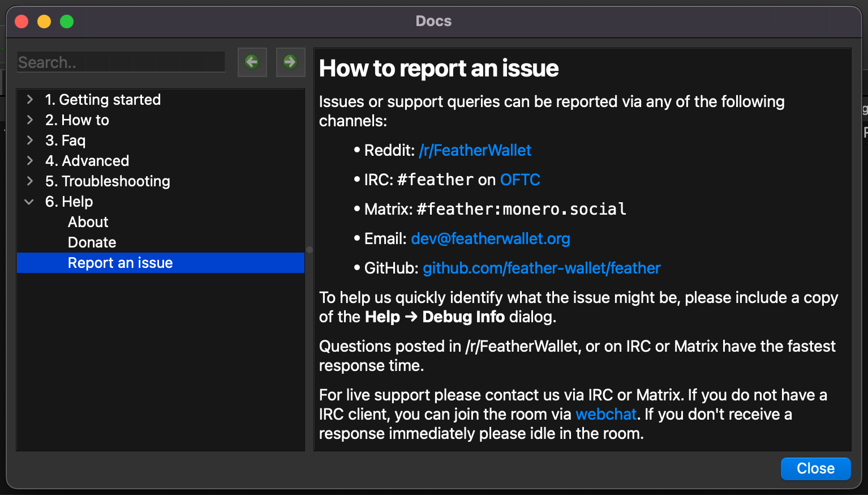Click the dev@featherwallet.org email link
The width and height of the screenshot is (868, 495).
click(x=491, y=238)
